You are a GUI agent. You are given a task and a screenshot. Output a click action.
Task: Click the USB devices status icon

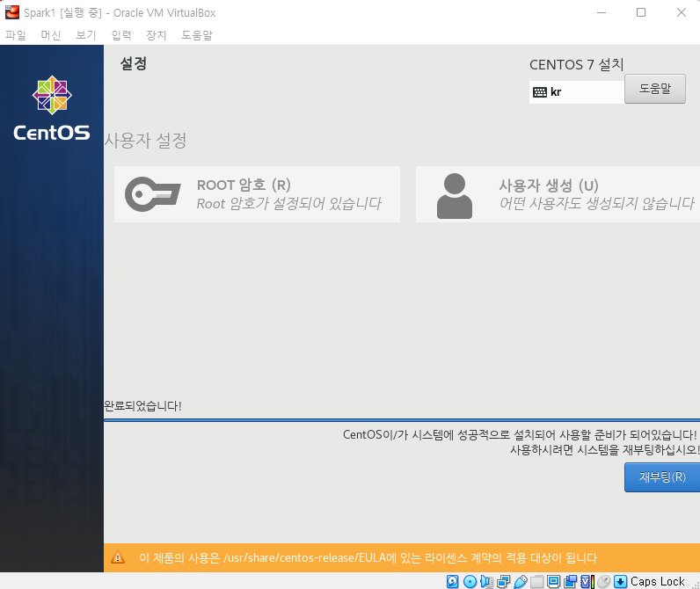pos(521,581)
